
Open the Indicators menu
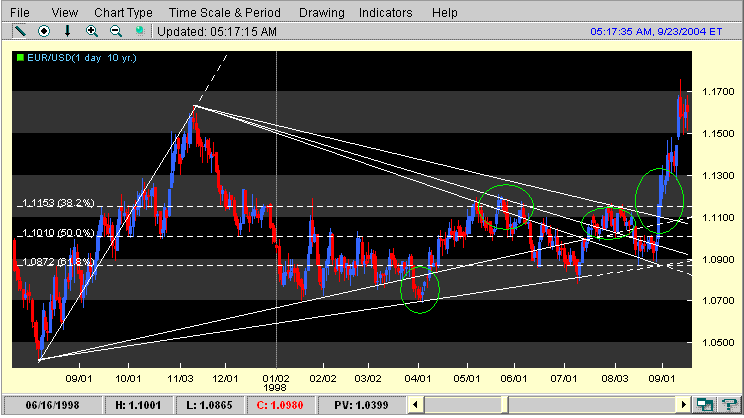385,12
